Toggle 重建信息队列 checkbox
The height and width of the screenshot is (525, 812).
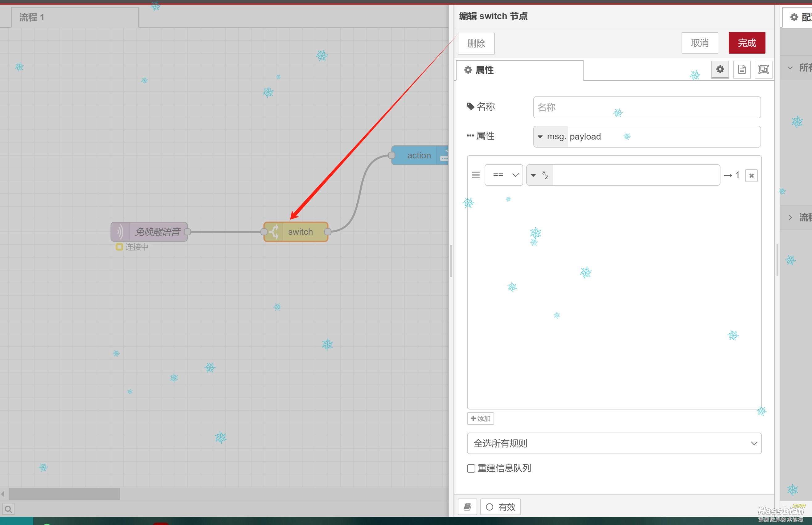tap(471, 468)
